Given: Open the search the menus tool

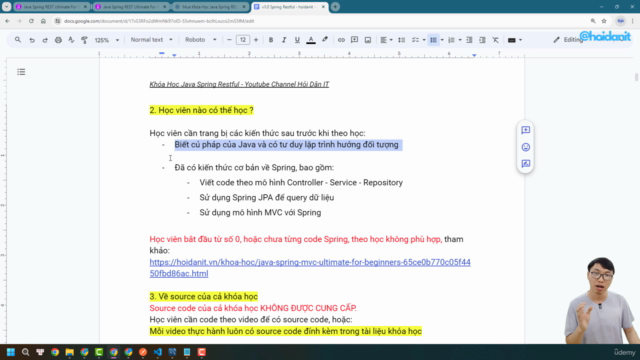Looking at the screenshot, I should tap(18, 40).
